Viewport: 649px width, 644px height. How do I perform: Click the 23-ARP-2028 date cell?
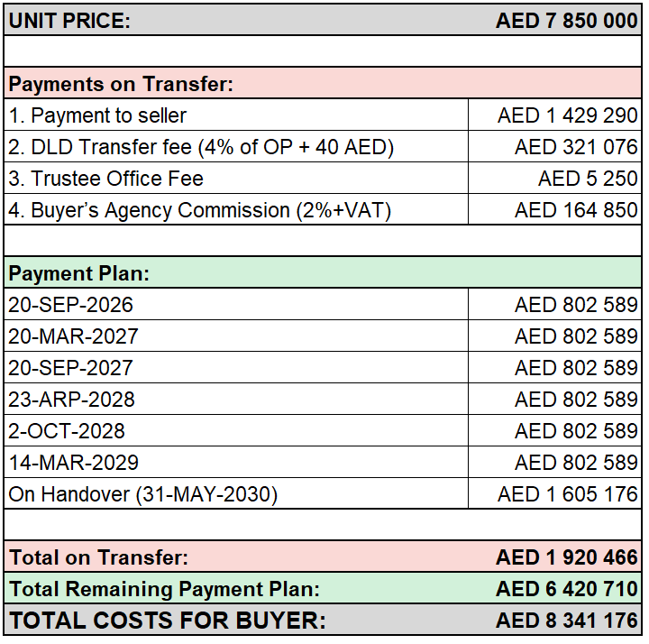coord(236,399)
